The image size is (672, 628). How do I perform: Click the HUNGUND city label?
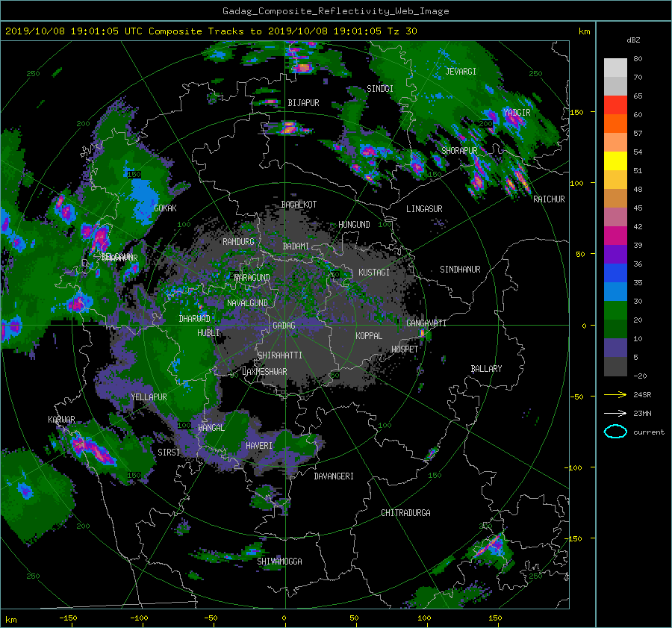(x=354, y=225)
